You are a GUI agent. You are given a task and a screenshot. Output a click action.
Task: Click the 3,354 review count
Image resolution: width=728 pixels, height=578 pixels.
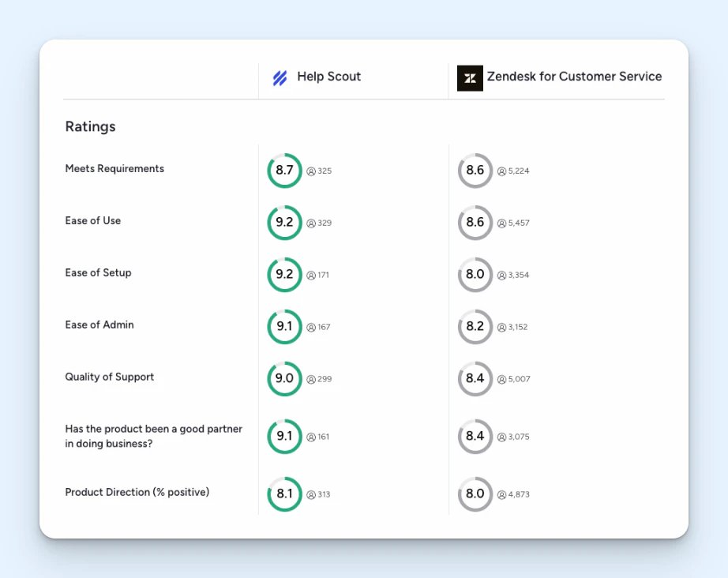coord(519,275)
